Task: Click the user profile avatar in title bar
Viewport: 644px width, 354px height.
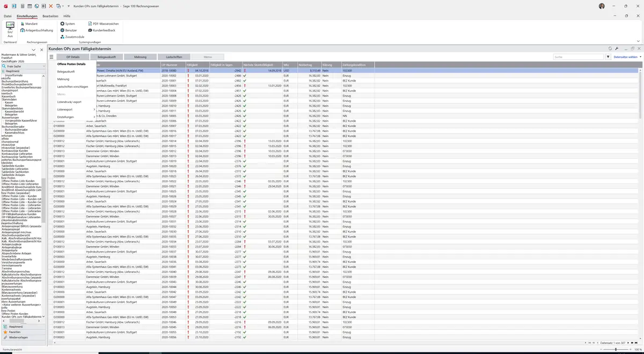Action: 602,6
